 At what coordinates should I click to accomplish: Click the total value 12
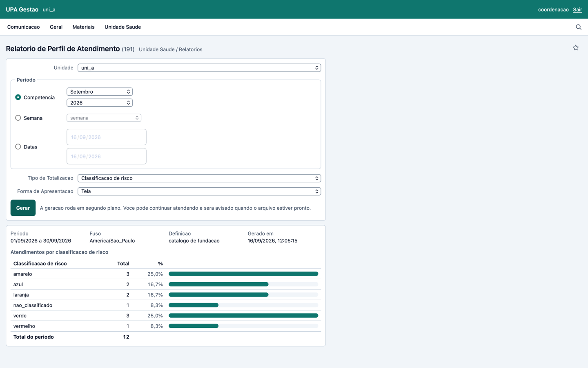126,337
